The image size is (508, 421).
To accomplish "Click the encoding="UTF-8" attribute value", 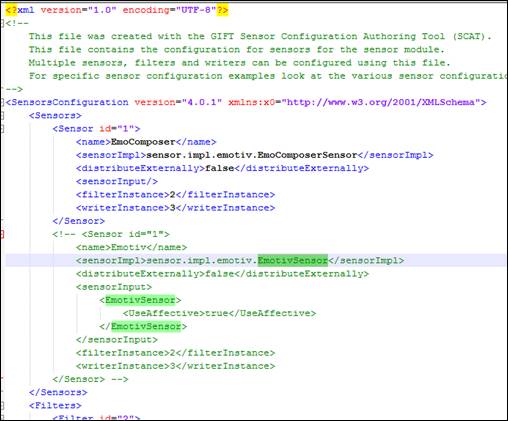I will [196, 10].
